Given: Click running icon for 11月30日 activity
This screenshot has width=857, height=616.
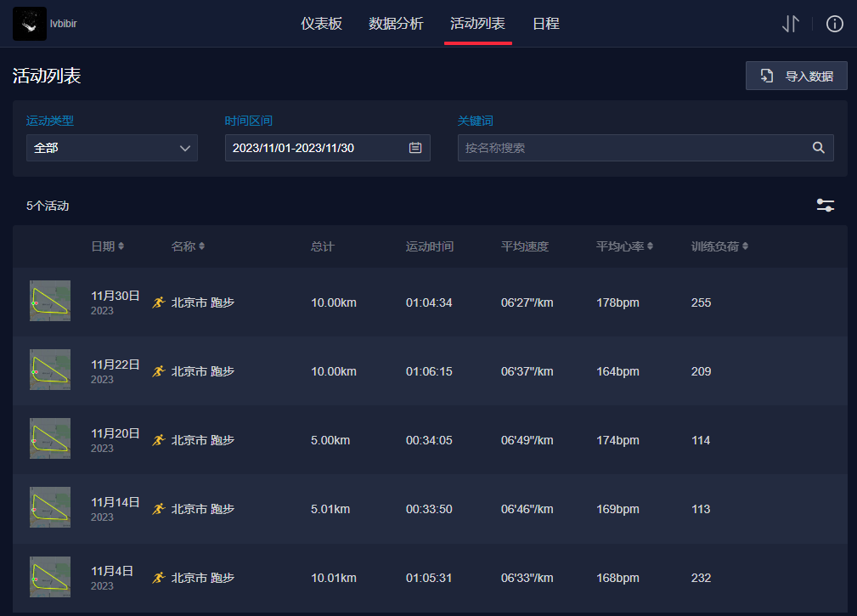Looking at the screenshot, I should tap(158, 302).
